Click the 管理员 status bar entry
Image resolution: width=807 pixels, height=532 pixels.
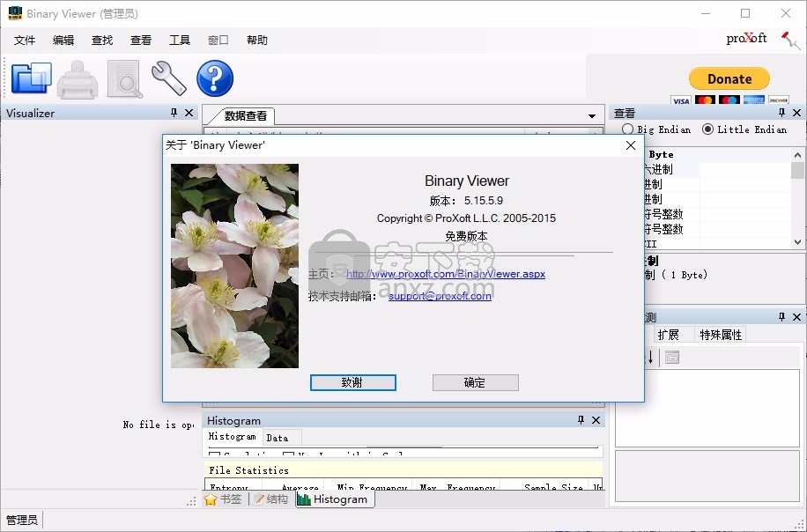pos(22,521)
